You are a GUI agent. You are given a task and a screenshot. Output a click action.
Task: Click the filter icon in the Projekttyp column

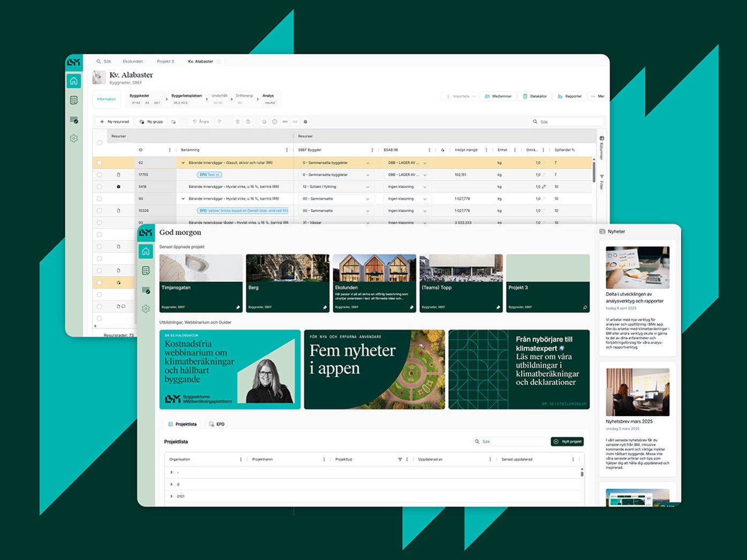(x=400, y=459)
